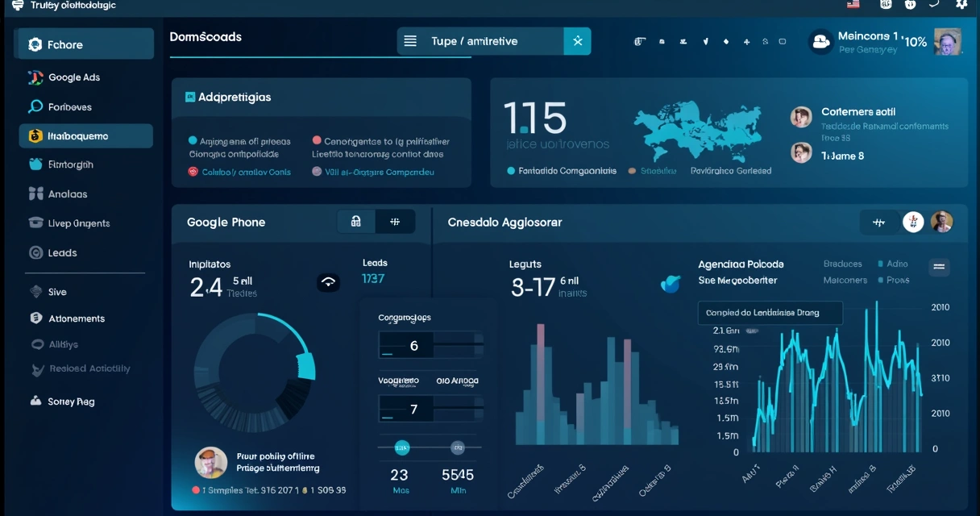Viewport: 980px width, 516px height.
Task: Toggle the Malconers chart series label
Action: pos(845,280)
